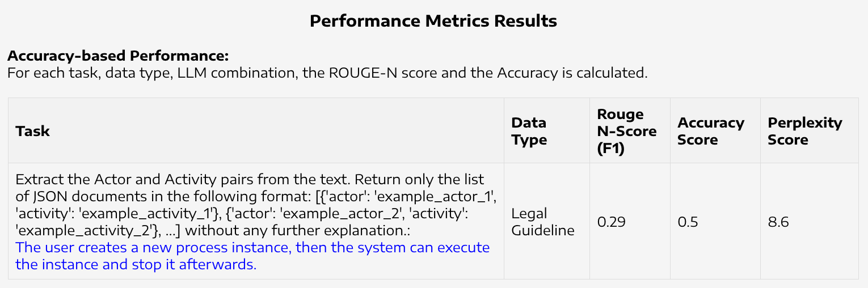This screenshot has height=288, width=868.
Task: Sort by Rouge N-Score (F1) header
Action: coord(627,131)
